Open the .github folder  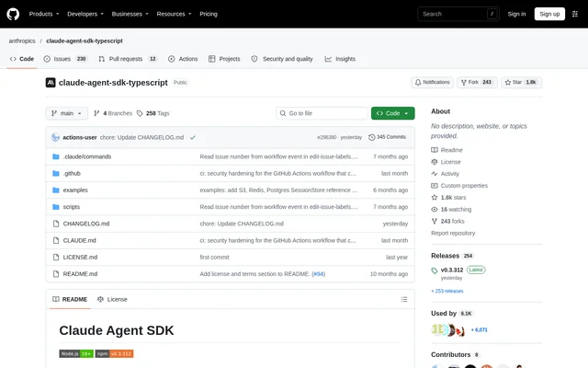click(72, 174)
